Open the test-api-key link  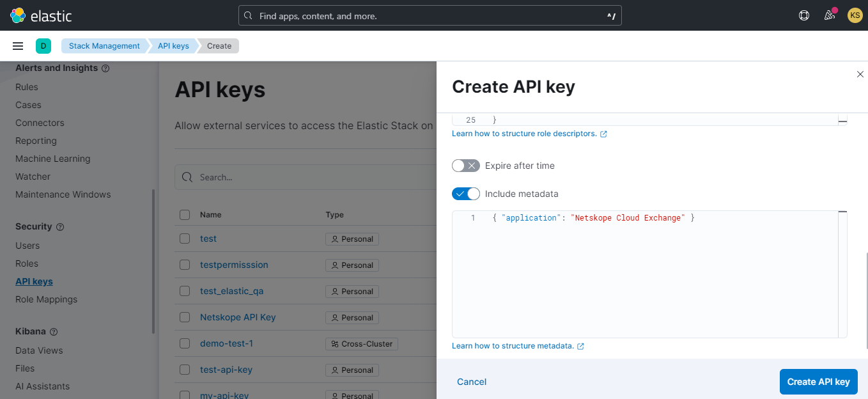[226, 370]
